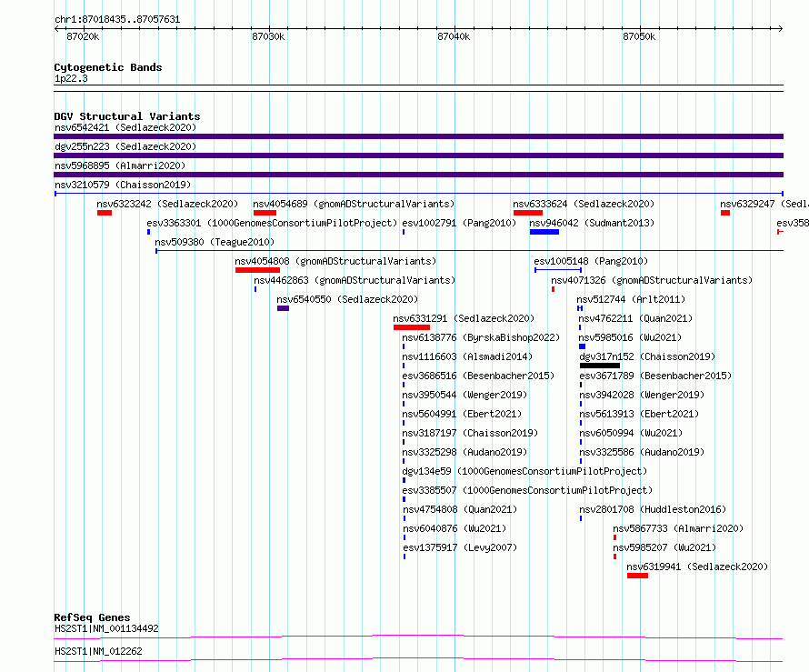The height and width of the screenshot is (672, 809).
Task: Click nsv2801708 (Huddleston2016) label
Action: 653,509
